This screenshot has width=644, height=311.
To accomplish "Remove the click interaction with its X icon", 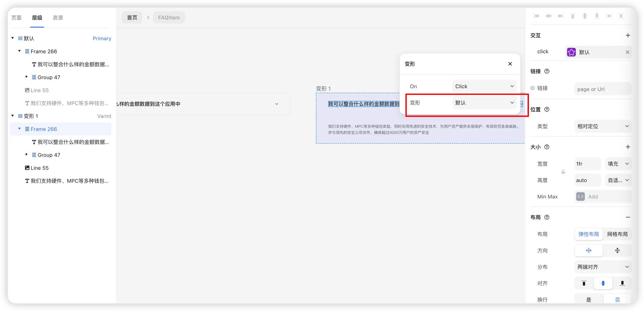I will coord(627,52).
